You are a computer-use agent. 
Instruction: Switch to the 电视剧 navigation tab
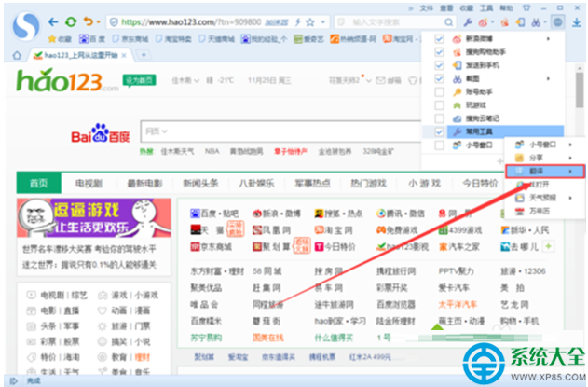point(89,183)
